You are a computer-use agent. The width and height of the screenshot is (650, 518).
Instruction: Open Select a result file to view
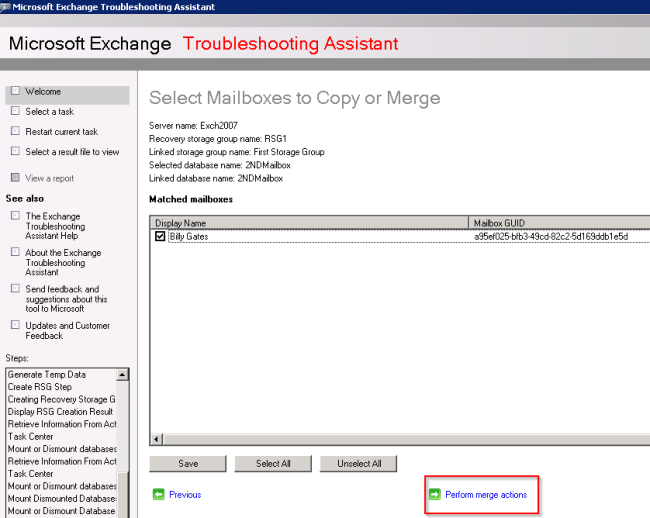(73, 152)
